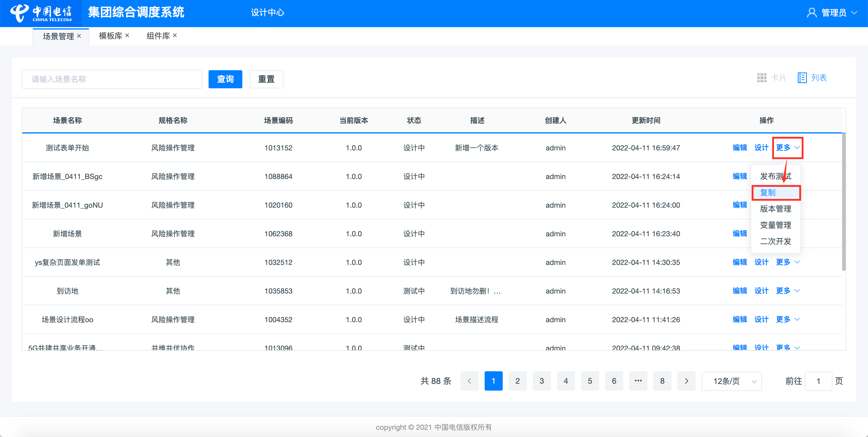Close the 模板库 tab
This screenshot has height=437, width=868.
pyautogui.click(x=127, y=35)
